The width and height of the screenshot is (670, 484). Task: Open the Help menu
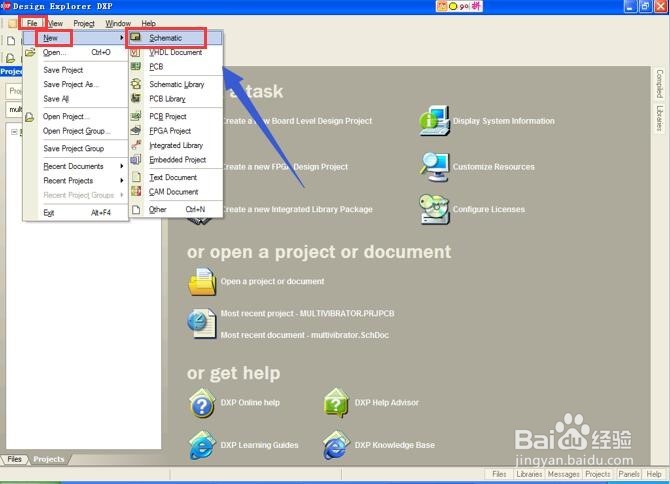149,23
